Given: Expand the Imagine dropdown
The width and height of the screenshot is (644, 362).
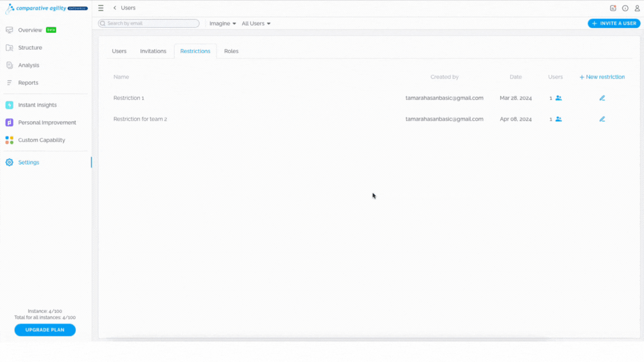Looking at the screenshot, I should tap(222, 23).
